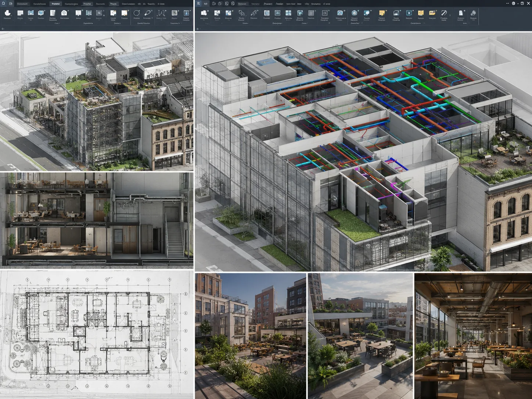This screenshot has width=532, height=399.
Task: Open the building section view with staircase
Action: pyautogui.click(x=97, y=221)
